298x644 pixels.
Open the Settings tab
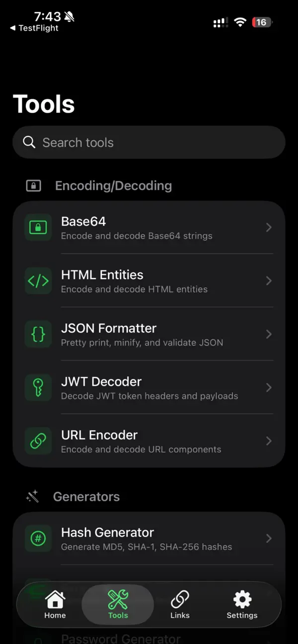click(242, 604)
